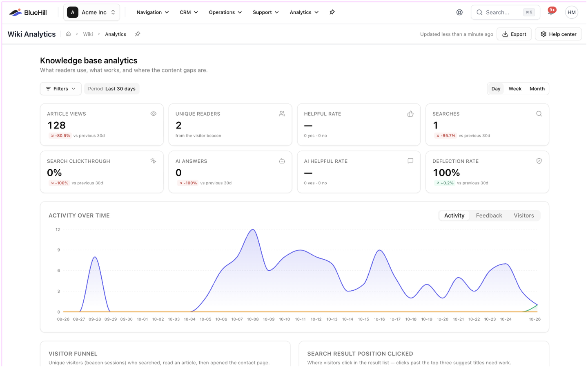Click the -95.7% change badge
588x368 pixels.
(x=445, y=136)
